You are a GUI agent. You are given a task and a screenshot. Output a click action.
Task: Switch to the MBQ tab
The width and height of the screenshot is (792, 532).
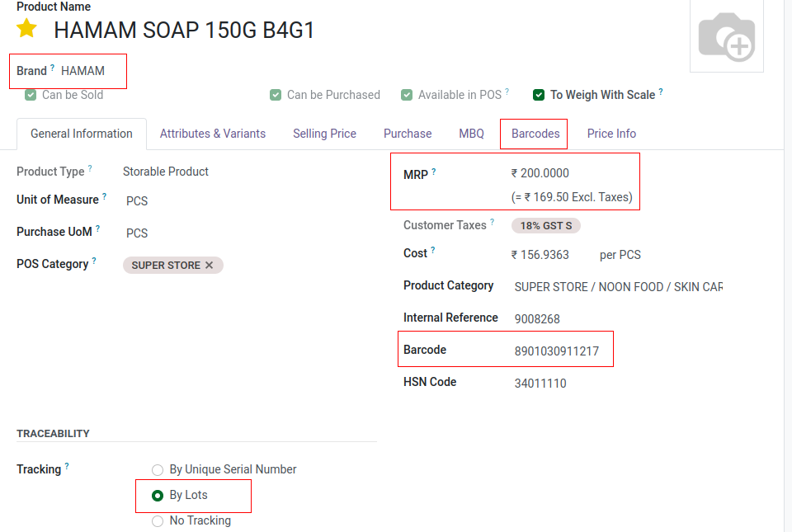(x=471, y=134)
